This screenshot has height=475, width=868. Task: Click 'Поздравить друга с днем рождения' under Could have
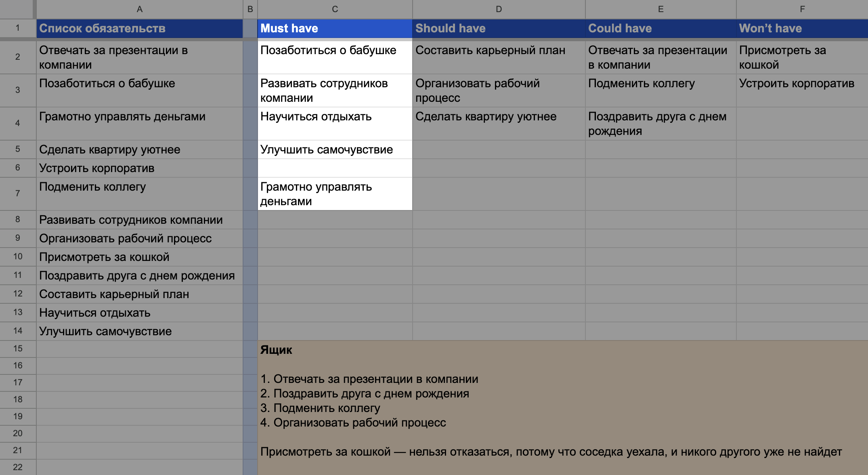click(661, 124)
